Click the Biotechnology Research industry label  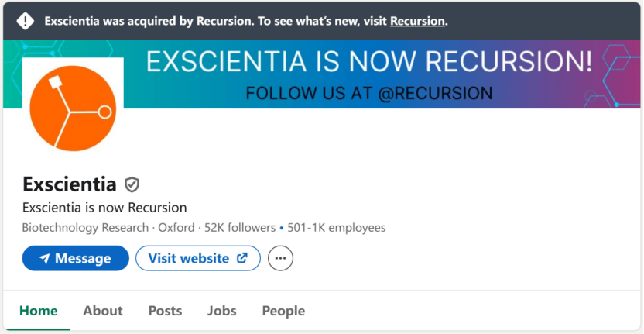pyautogui.click(x=85, y=228)
